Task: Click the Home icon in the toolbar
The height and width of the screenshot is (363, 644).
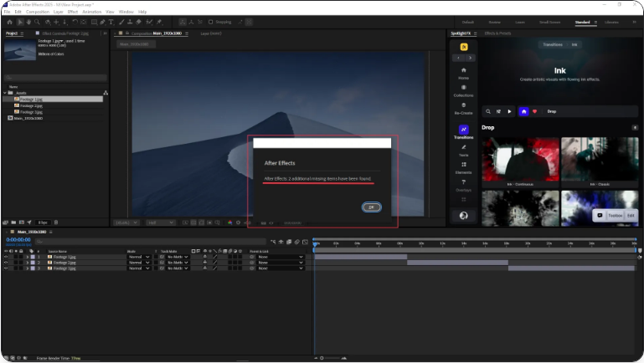Action: tap(8, 22)
